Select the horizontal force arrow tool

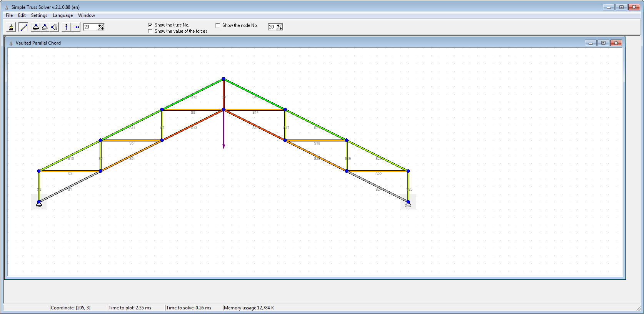click(76, 27)
